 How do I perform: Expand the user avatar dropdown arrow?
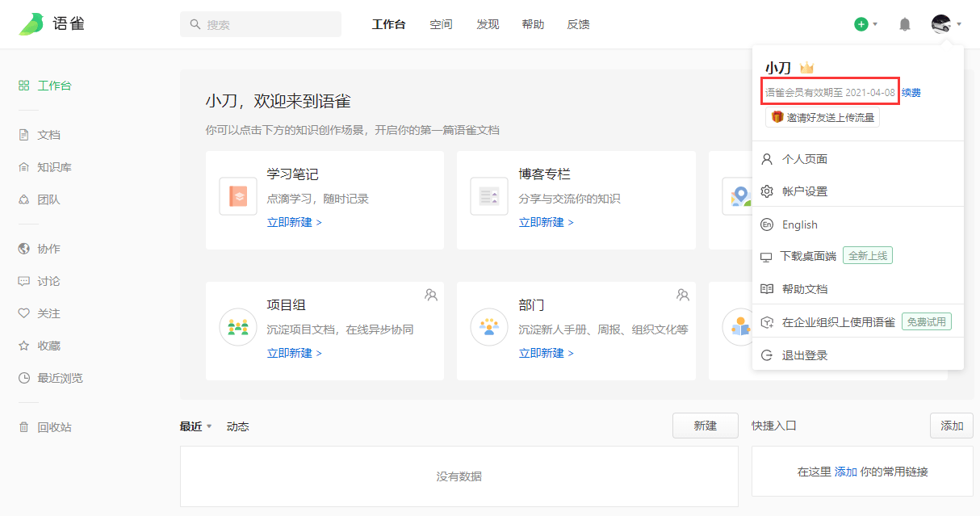pos(959,24)
